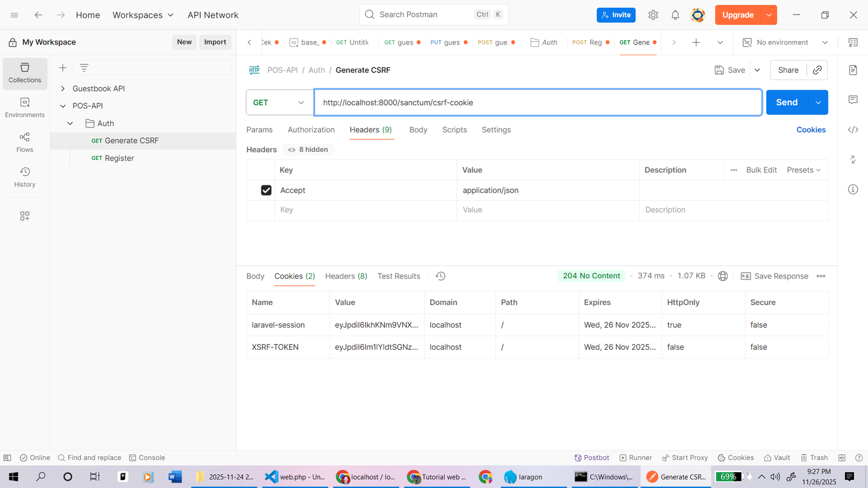Open the No environment selector
Screen dimensions: 868x488
(x=785, y=42)
